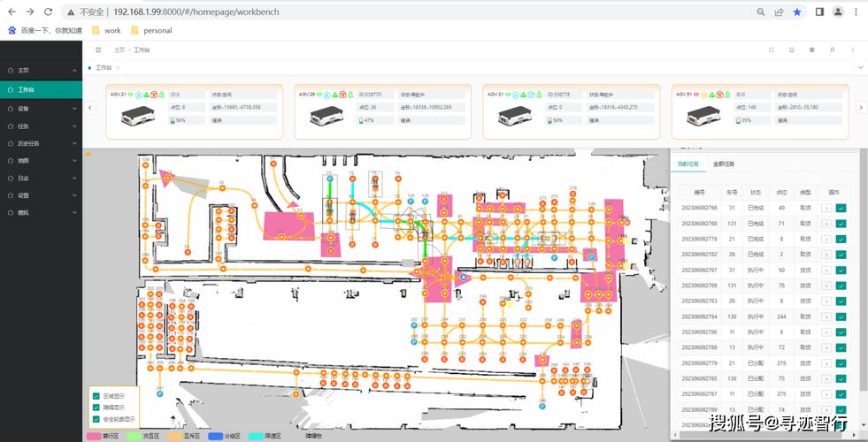868x442 pixels.
Task: Click the pink 禁行区 legend swatch
Action: [x=94, y=436]
